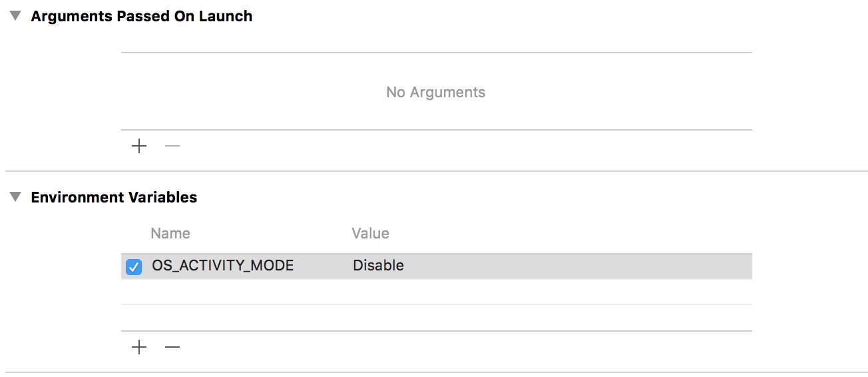This screenshot has width=868, height=377.
Task: Click the Disable value cell
Action: pyautogui.click(x=378, y=266)
